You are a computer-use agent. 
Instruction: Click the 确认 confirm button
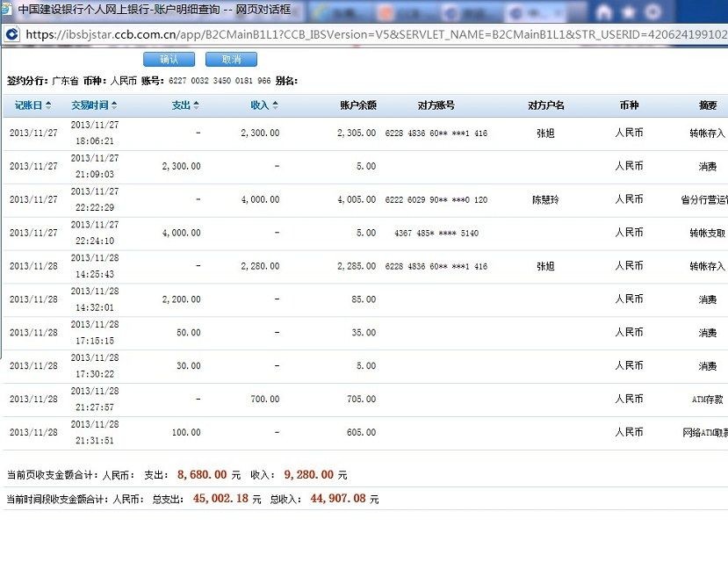coord(169,60)
